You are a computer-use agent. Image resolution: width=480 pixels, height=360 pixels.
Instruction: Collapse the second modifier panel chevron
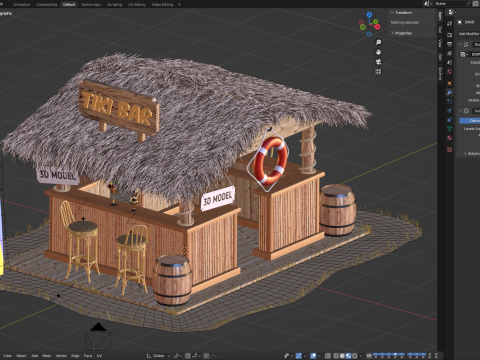pyautogui.click(x=460, y=111)
